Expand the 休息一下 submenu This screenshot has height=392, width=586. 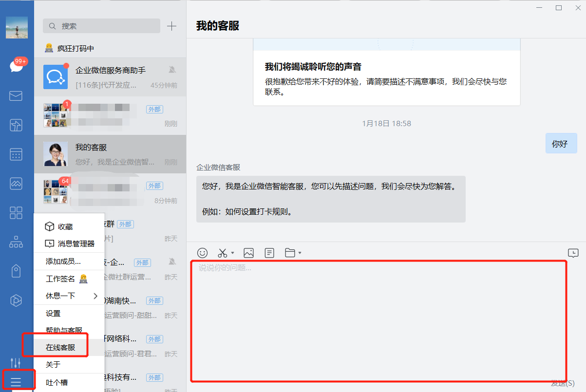95,296
